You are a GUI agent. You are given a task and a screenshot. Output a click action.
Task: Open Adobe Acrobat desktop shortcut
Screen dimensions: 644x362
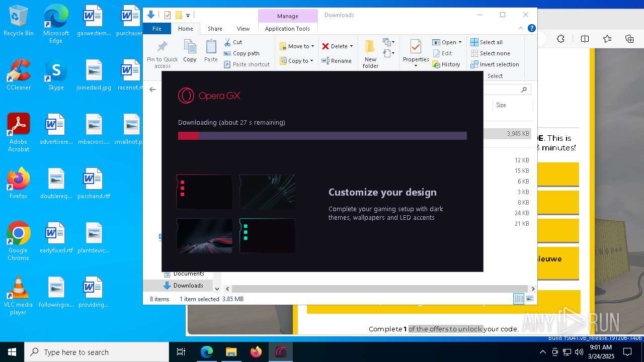click(x=19, y=133)
